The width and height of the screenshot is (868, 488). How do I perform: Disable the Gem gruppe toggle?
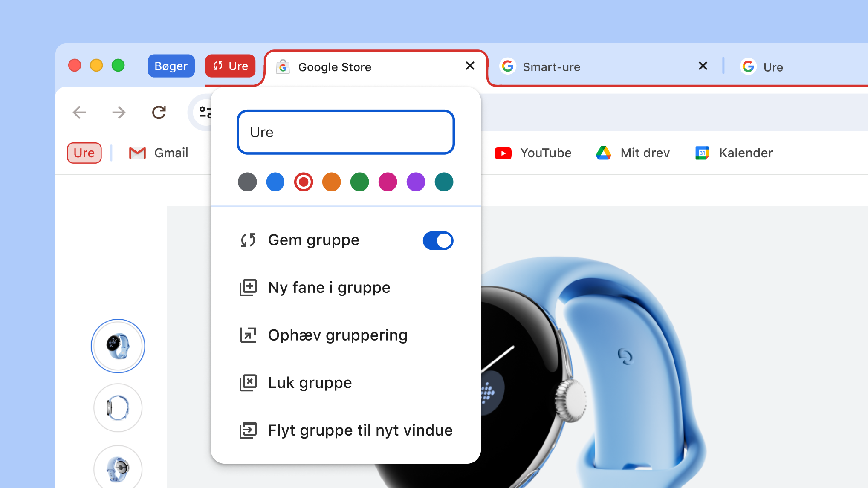[438, 240]
